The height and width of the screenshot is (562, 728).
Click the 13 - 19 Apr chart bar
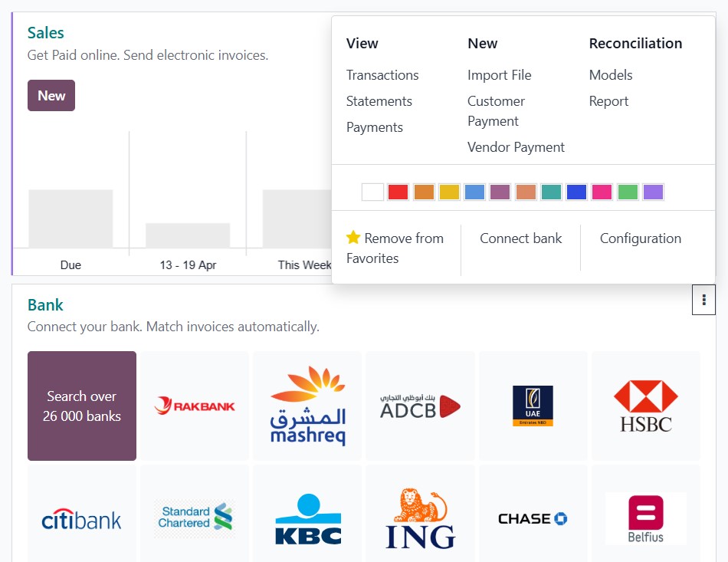click(x=188, y=235)
